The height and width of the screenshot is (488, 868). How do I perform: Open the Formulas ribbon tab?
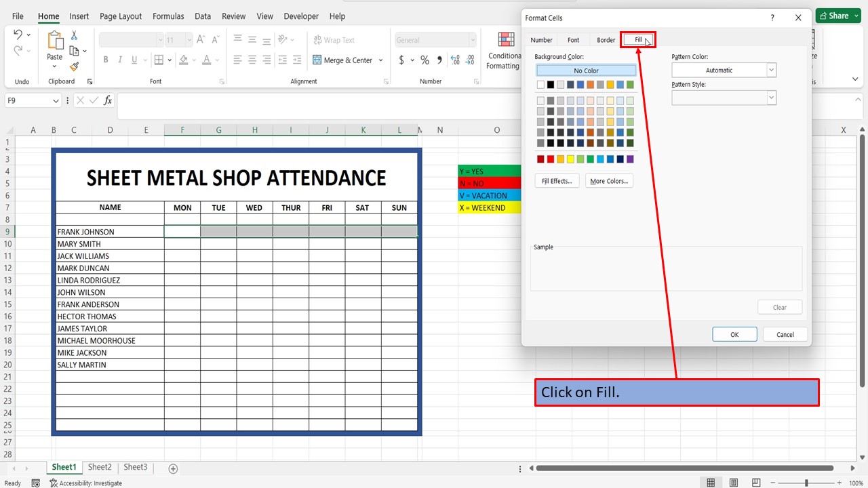(168, 16)
